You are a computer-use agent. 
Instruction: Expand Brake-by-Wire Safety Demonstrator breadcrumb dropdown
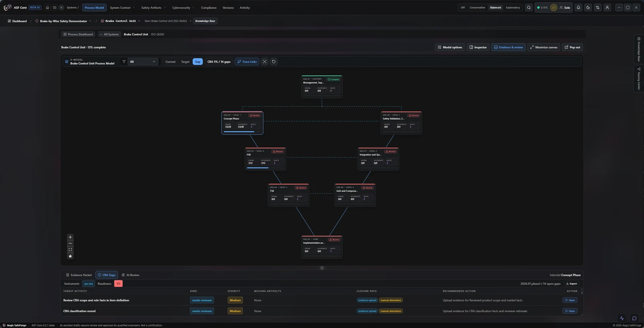click(63, 21)
